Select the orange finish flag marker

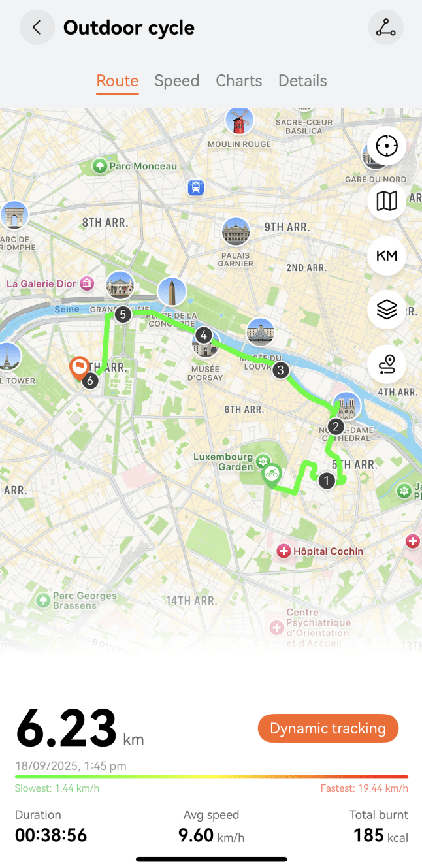click(x=79, y=368)
